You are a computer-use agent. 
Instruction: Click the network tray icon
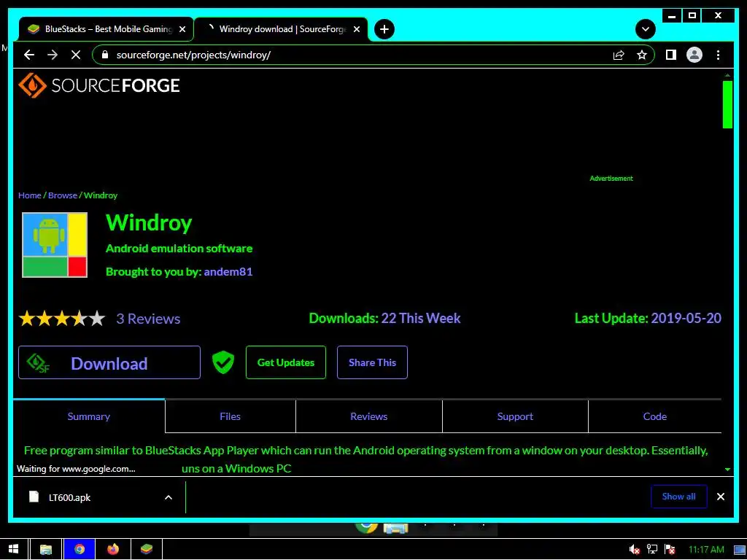click(651, 550)
